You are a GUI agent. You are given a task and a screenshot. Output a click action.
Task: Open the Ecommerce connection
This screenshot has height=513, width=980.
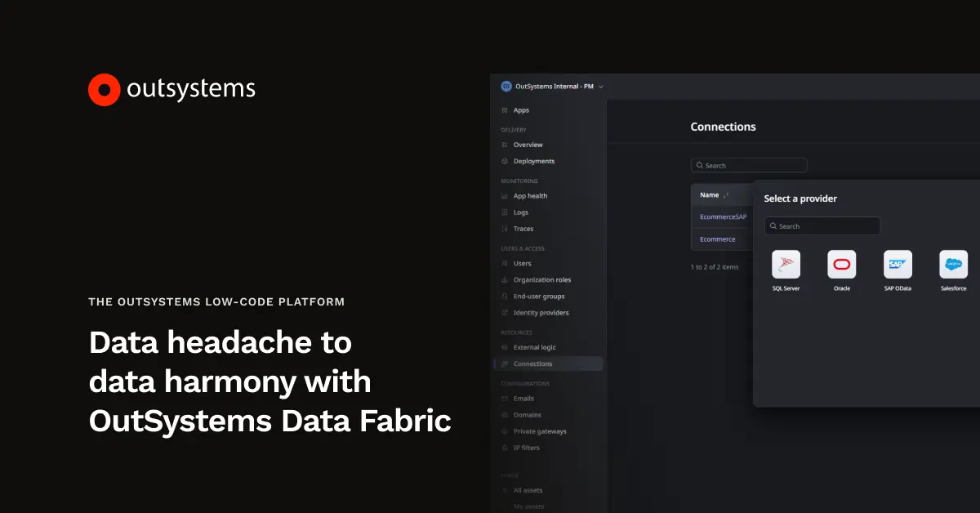tap(718, 239)
